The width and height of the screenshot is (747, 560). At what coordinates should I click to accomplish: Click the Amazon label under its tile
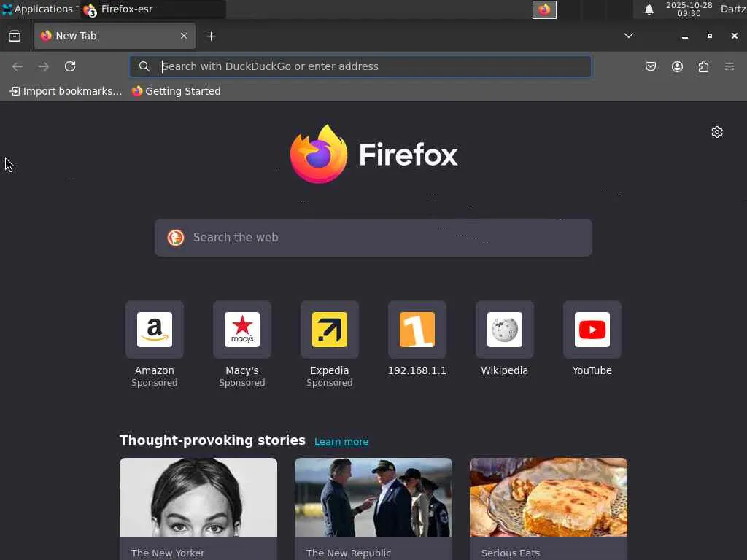(x=155, y=370)
